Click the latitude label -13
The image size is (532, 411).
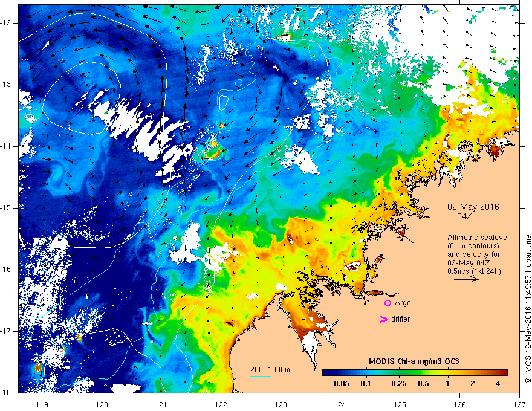6,85
